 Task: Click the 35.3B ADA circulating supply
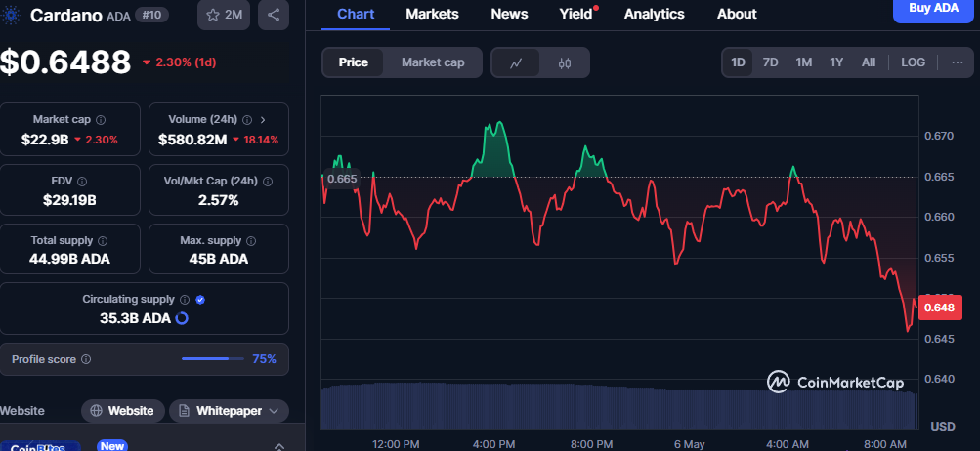[135, 318]
